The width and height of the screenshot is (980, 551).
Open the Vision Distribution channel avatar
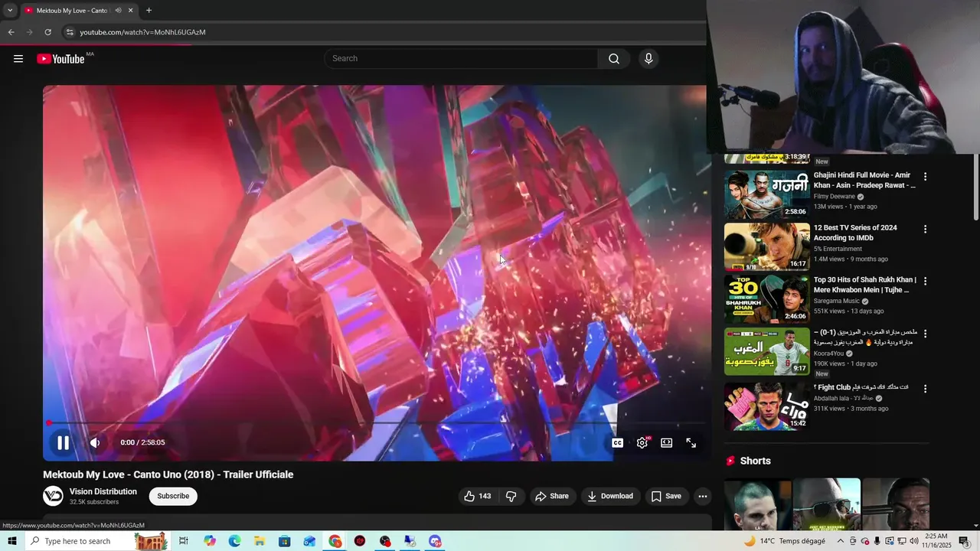[53, 496]
